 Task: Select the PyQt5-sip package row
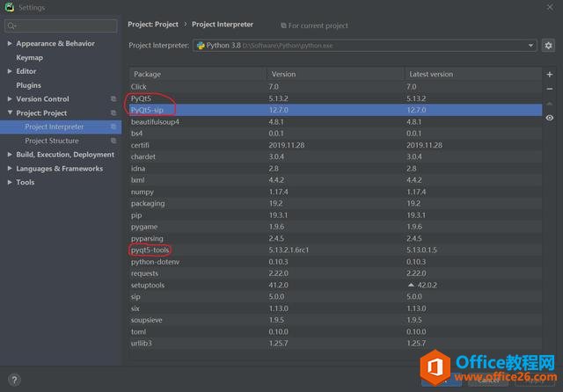pos(336,110)
